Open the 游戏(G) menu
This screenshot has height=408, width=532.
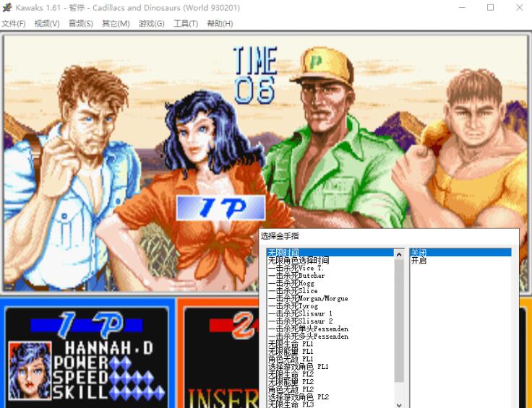151,24
